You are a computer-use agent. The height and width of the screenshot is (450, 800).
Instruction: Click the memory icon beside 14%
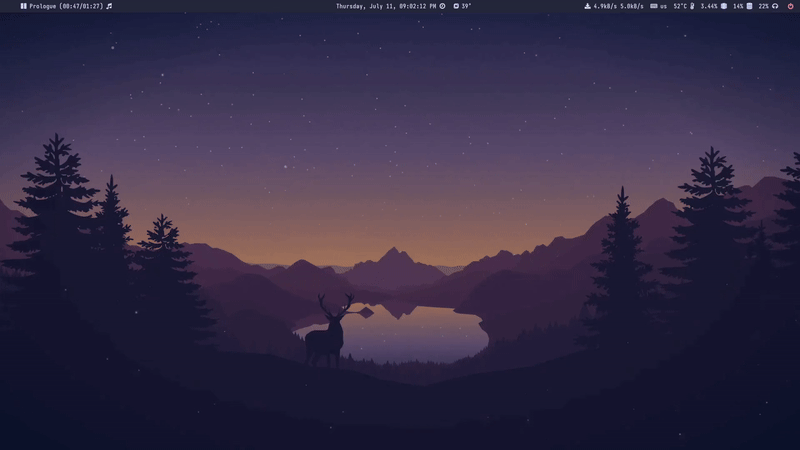pyautogui.click(x=751, y=6)
